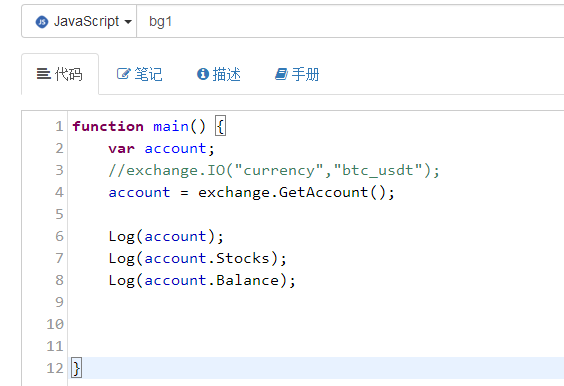
Task: Open the 描述 tab
Action: click(219, 74)
